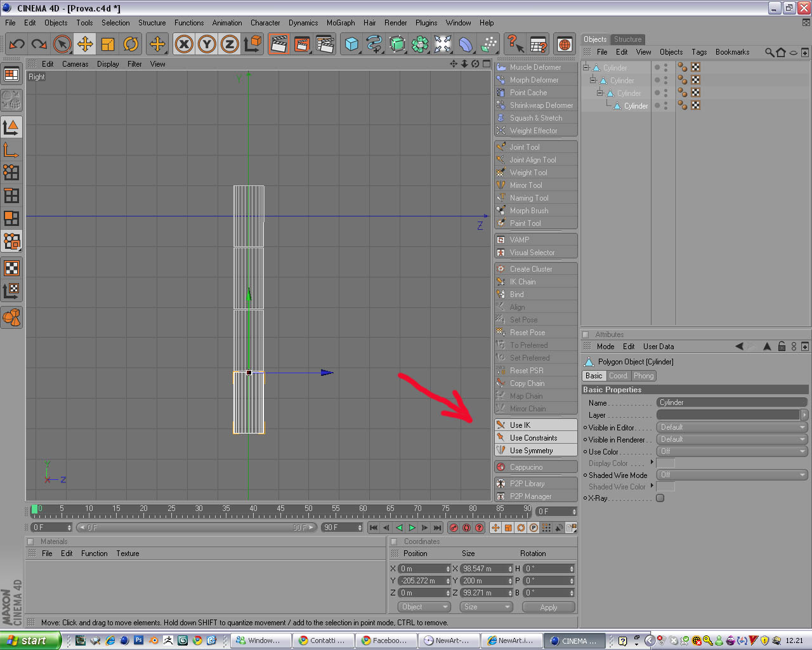Click the Display Color swatch
Image resolution: width=812 pixels, height=650 pixels.
[x=665, y=463]
